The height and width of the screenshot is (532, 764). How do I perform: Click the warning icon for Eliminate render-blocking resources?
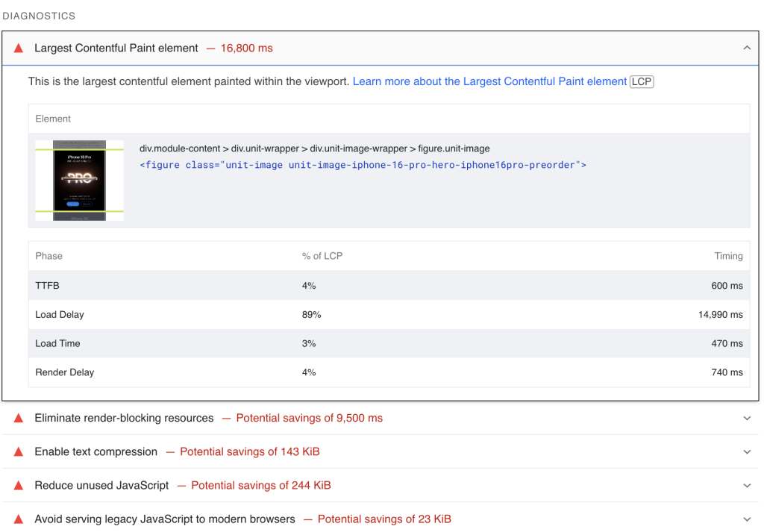click(17, 418)
